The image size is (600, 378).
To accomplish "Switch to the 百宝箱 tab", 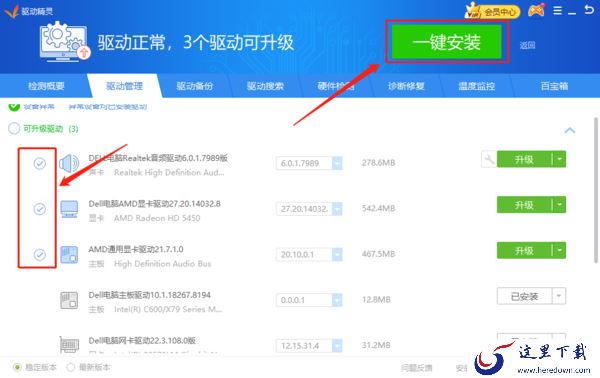I will point(554,86).
